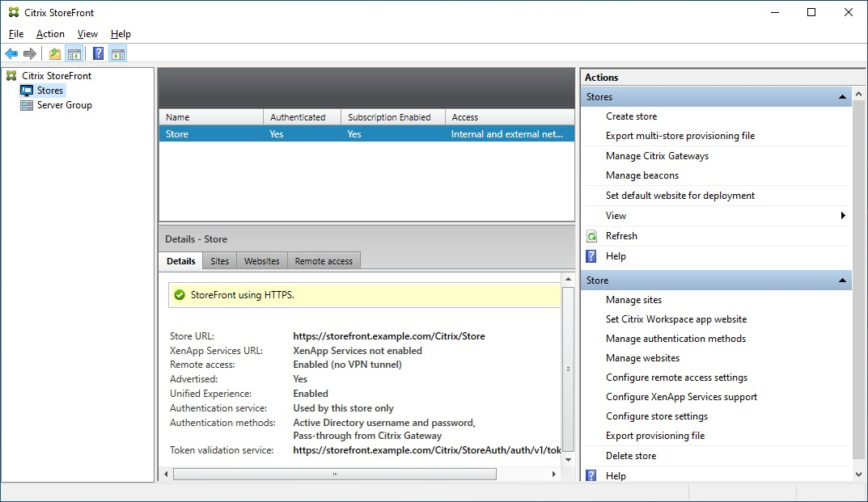Click the green HTTPS status checkmark
The width and height of the screenshot is (868, 502).
(180, 295)
